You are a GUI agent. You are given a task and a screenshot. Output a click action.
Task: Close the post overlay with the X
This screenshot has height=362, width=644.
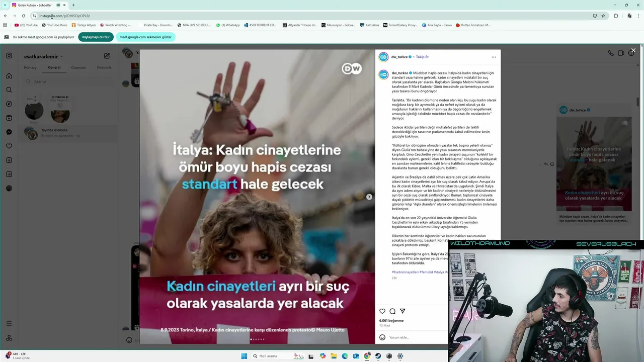(633, 50)
